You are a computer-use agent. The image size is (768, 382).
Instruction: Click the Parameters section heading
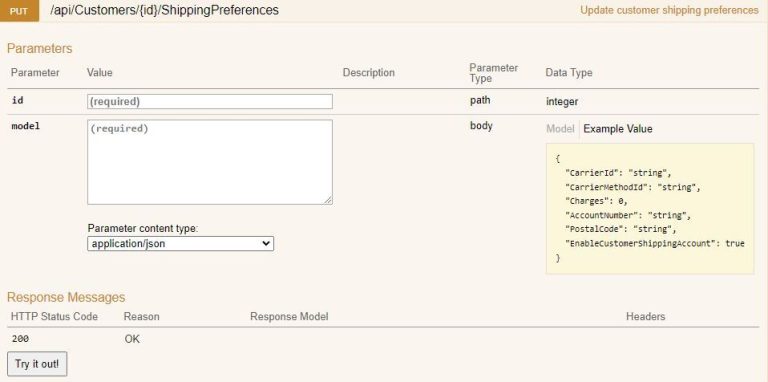click(x=40, y=48)
